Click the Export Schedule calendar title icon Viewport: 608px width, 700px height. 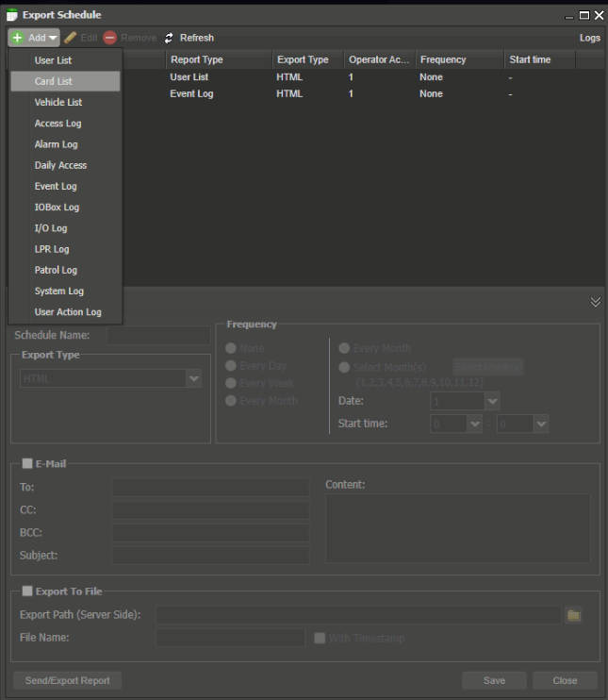click(12, 15)
